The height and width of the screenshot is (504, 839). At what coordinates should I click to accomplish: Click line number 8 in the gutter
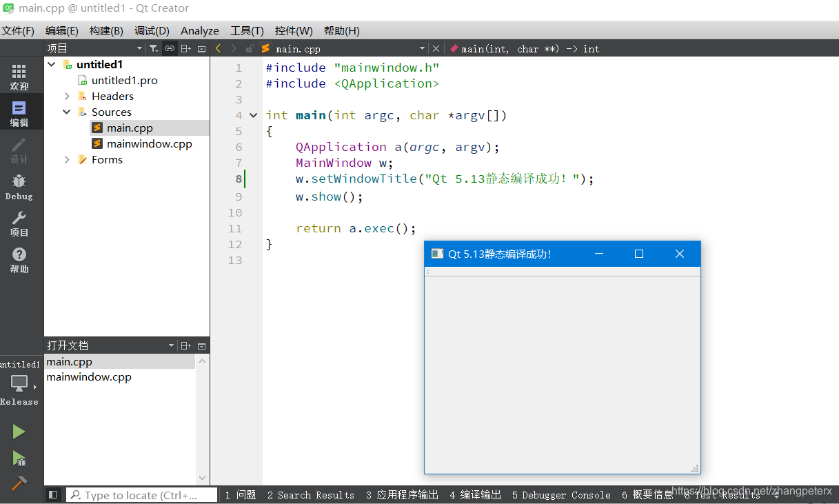coord(239,179)
